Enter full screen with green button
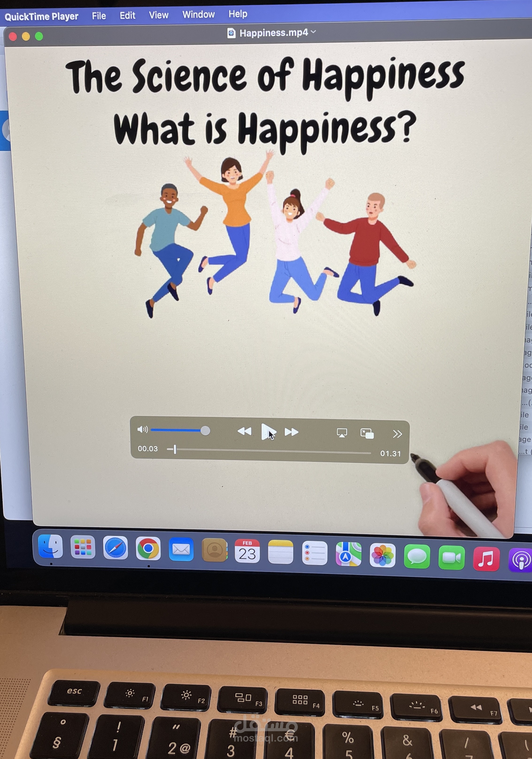The width and height of the screenshot is (532, 759). pyautogui.click(x=39, y=36)
